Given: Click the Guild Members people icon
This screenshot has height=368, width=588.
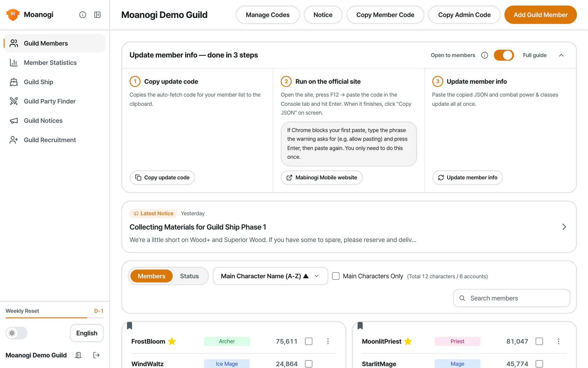Looking at the screenshot, I should click(14, 43).
